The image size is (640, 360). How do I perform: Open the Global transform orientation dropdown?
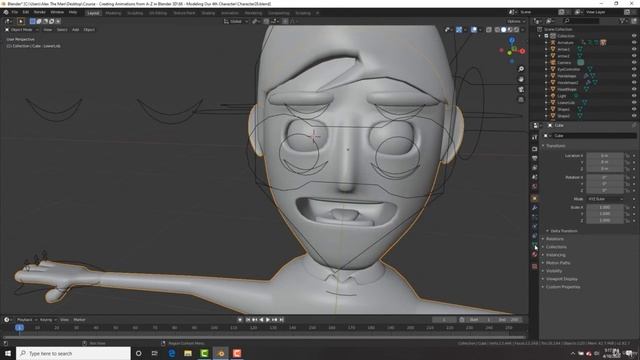click(x=236, y=21)
